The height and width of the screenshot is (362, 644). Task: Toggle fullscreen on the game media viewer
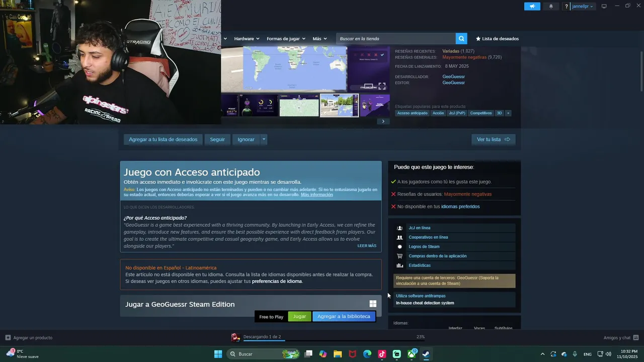tap(382, 86)
